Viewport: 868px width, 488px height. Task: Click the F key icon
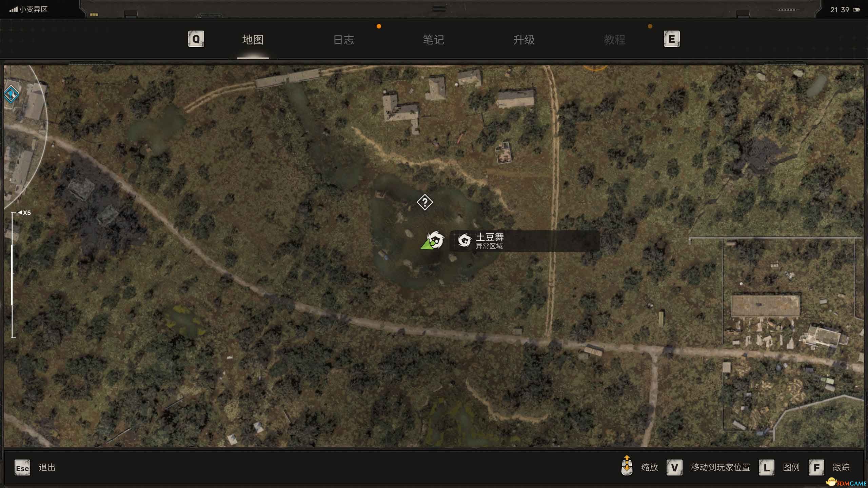click(816, 468)
